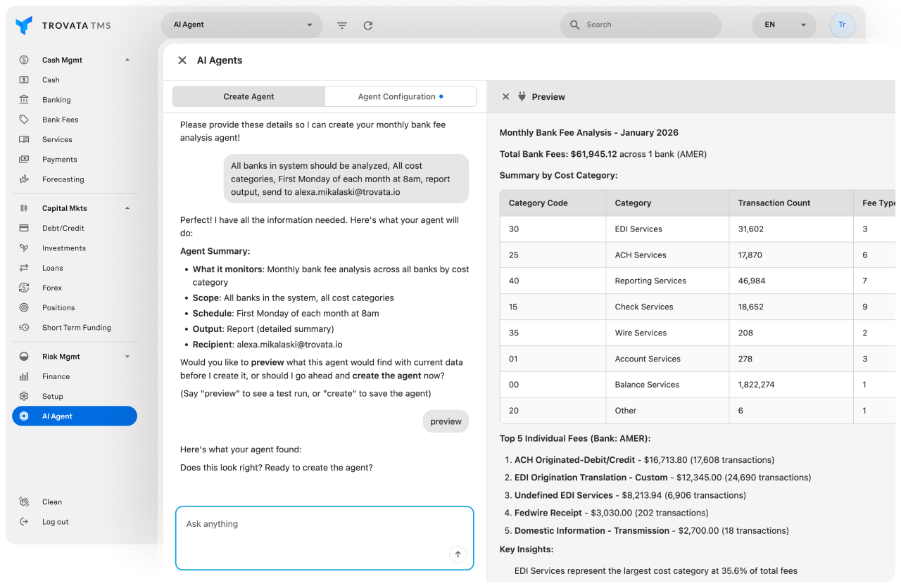Open Forecasting from the sidebar
This screenshot has width=901, height=588.
(63, 179)
